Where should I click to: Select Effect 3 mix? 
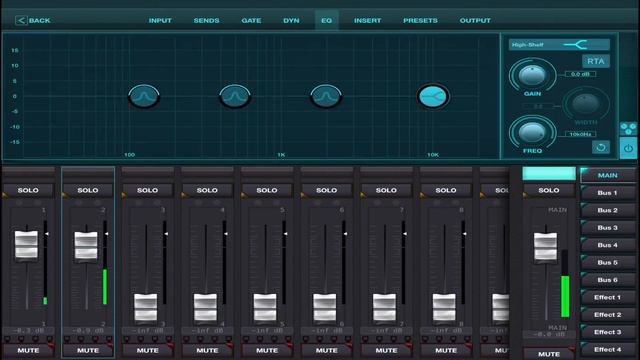608,332
